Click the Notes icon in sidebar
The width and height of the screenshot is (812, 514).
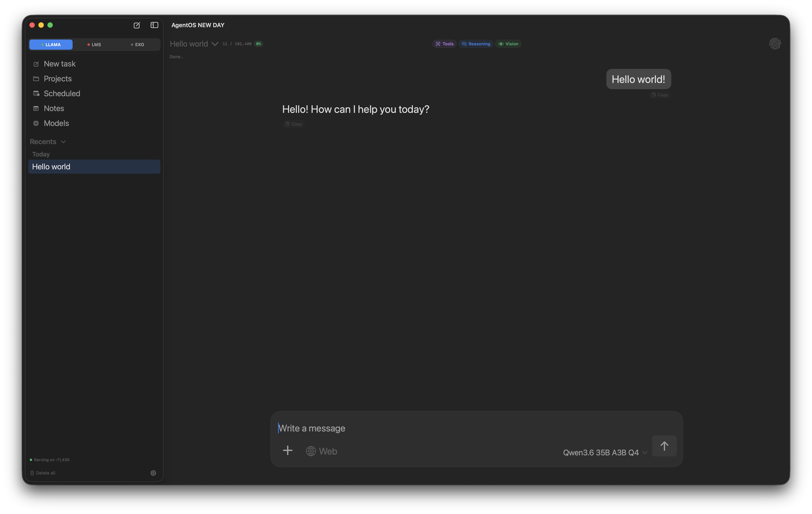(36, 109)
